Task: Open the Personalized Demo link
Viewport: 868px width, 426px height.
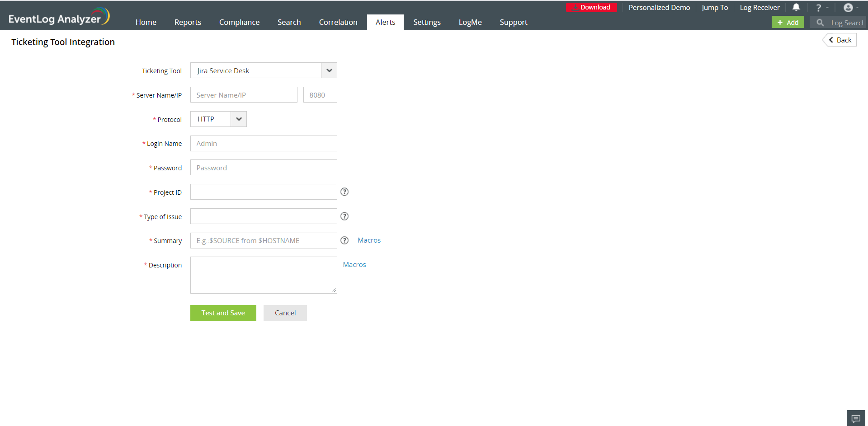Action: pos(659,8)
